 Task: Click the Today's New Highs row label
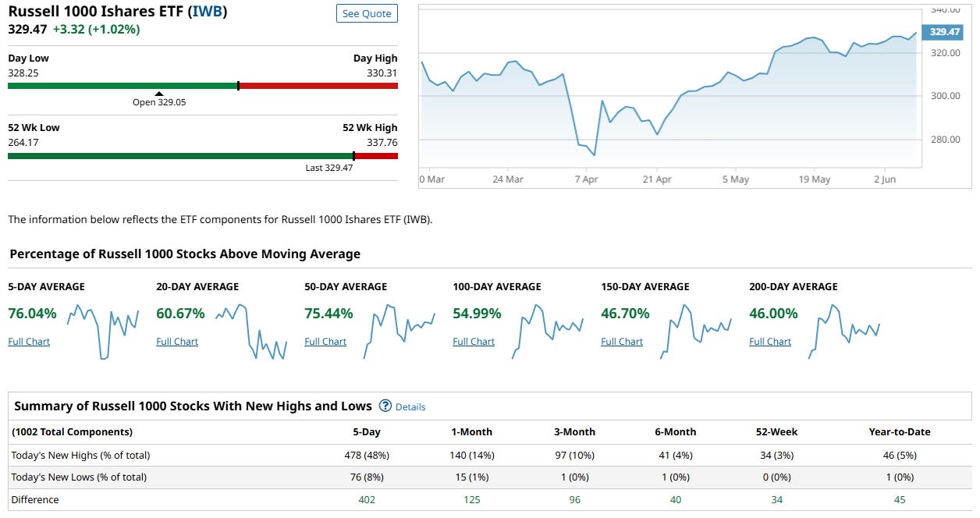point(80,455)
